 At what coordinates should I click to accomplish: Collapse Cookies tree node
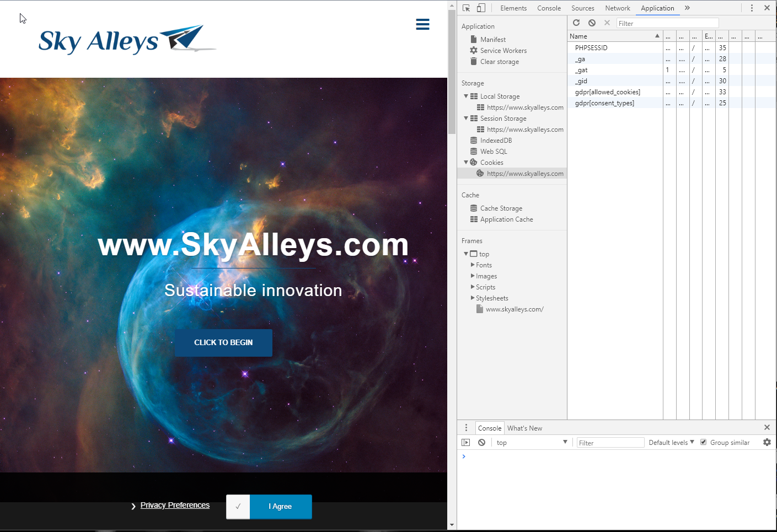[466, 162]
